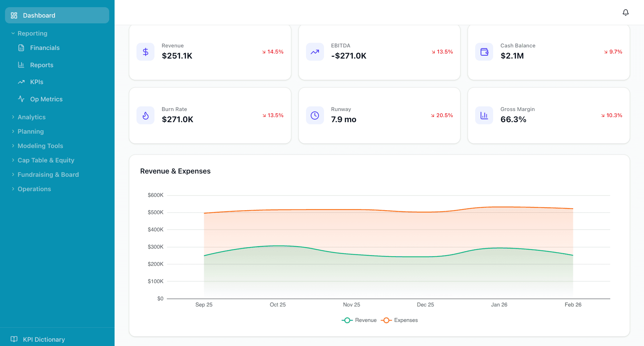Click the book icon next to KPI Dictionary
This screenshot has width=644, height=346.
coord(14,339)
